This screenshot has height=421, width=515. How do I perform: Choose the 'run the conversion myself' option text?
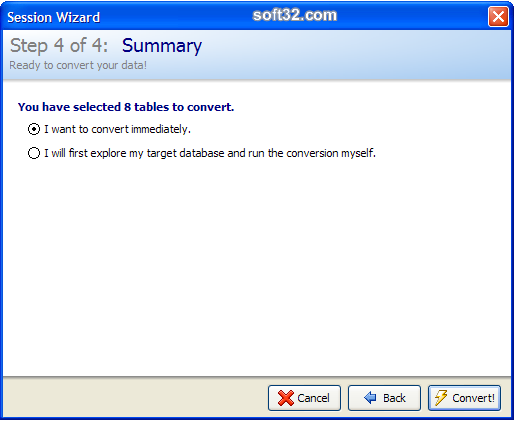210,153
